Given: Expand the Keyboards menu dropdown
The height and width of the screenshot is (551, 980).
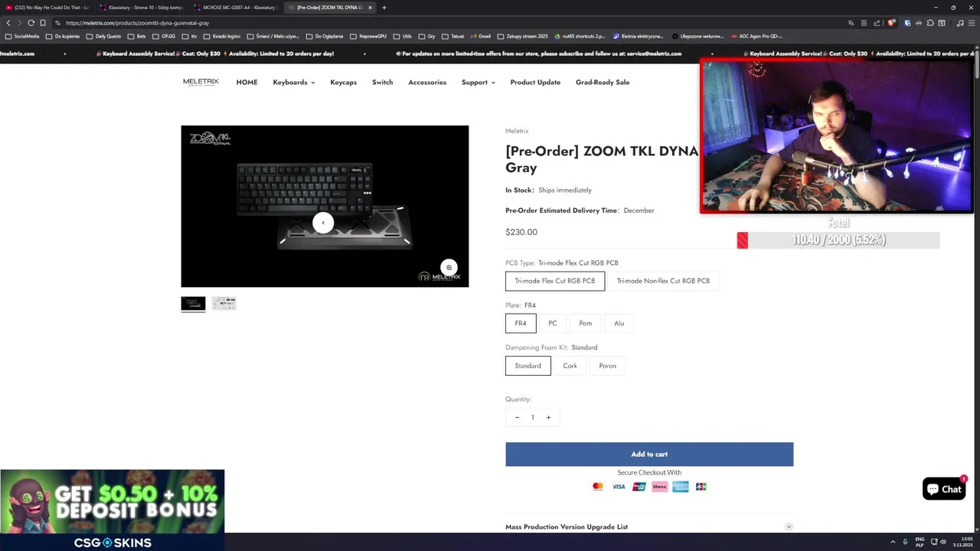Looking at the screenshot, I should [294, 82].
